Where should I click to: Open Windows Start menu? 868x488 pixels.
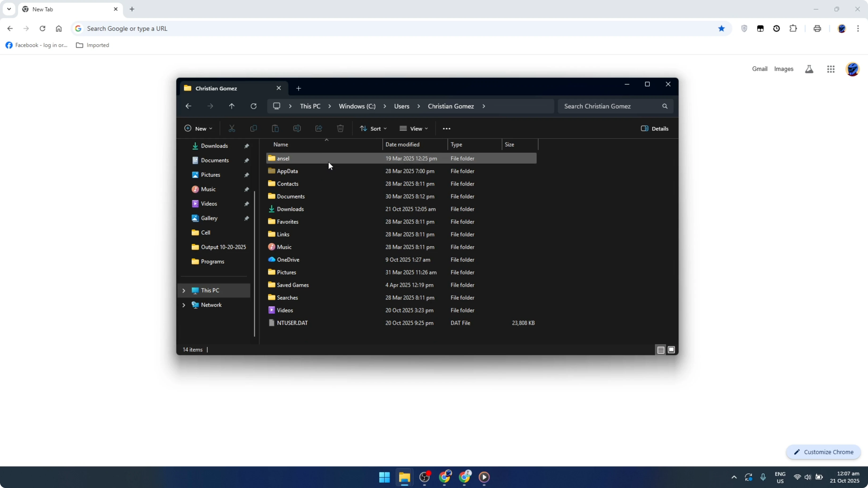[384, 477]
